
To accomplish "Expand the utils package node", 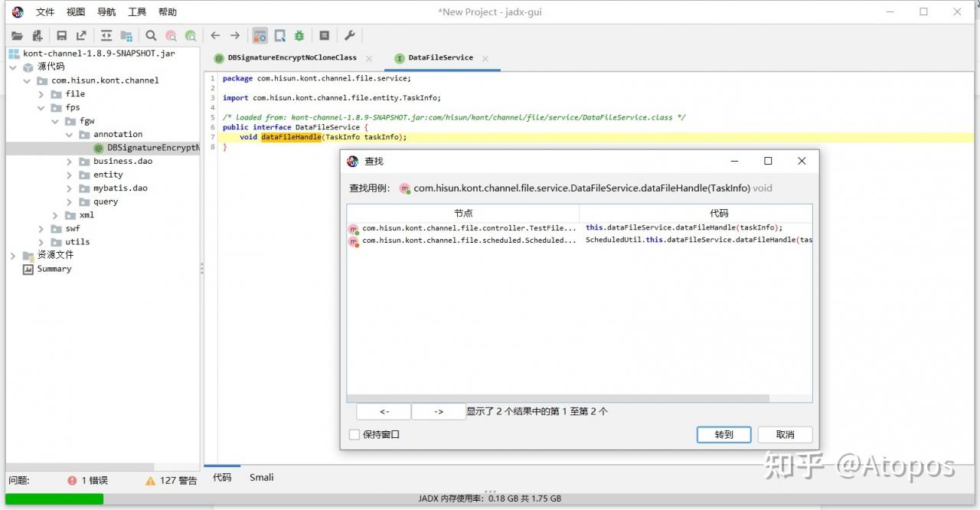I will point(41,242).
